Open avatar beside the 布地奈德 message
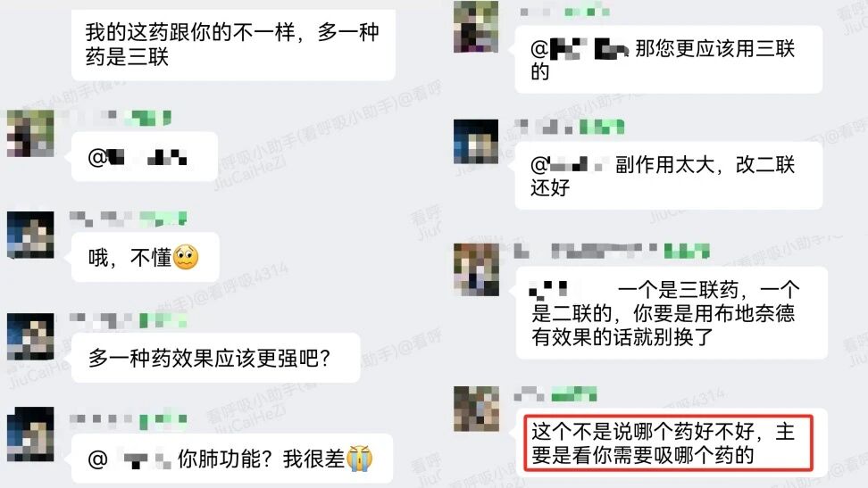The image size is (868, 488). point(476,269)
